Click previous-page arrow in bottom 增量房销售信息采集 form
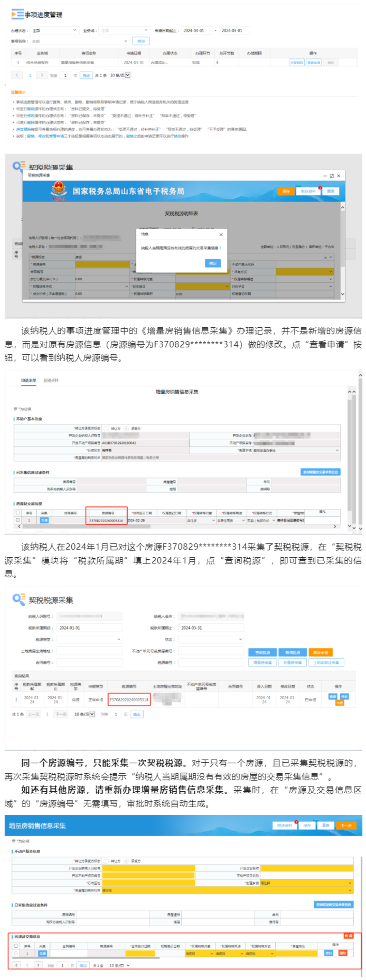Image resolution: width=366 pixels, height=980 pixels. point(16,965)
